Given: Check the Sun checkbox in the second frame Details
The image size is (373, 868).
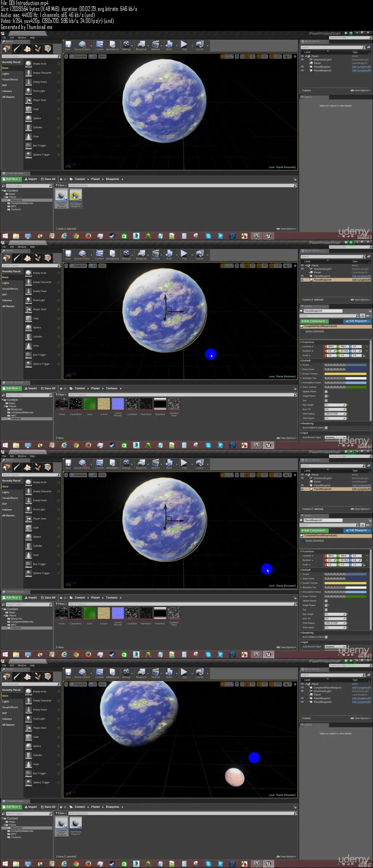Looking at the screenshot, I should point(326,400).
